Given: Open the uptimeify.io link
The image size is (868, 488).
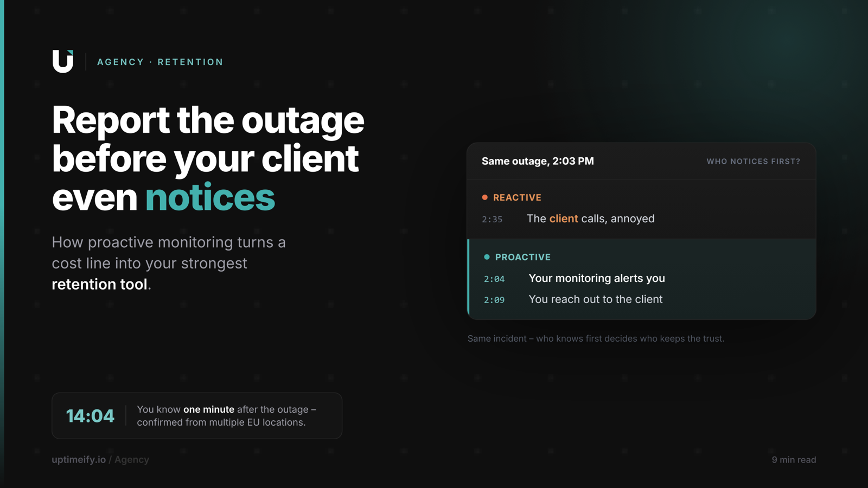Looking at the screenshot, I should (x=79, y=460).
